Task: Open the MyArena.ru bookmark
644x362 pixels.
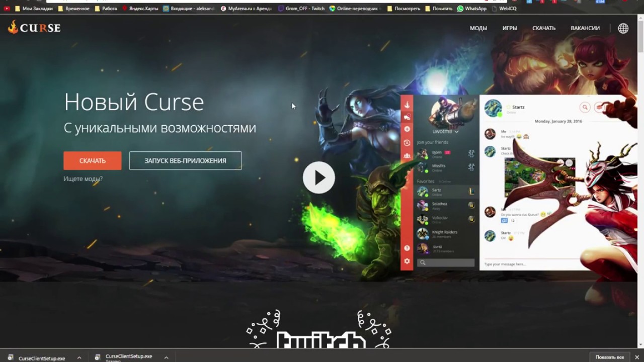Action: (x=247, y=9)
